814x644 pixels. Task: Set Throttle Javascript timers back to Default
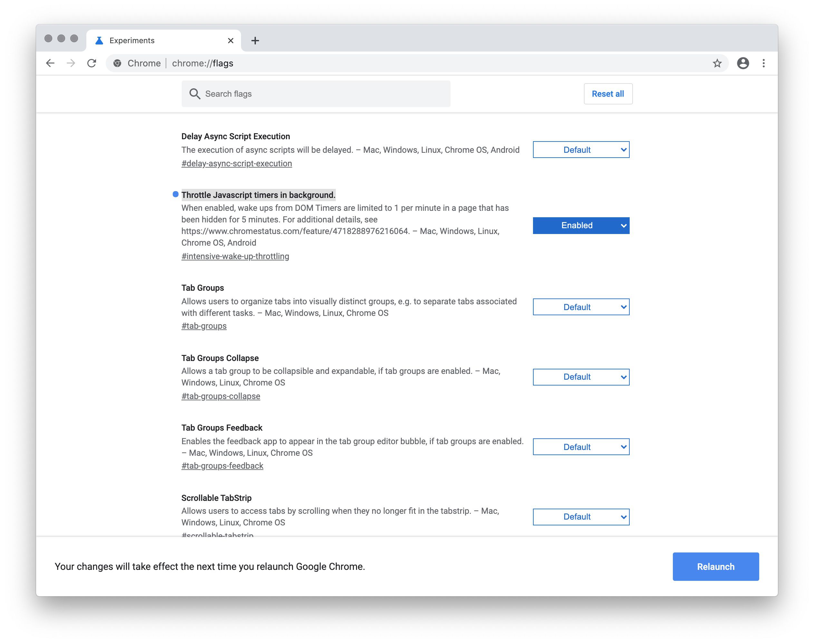click(x=580, y=225)
